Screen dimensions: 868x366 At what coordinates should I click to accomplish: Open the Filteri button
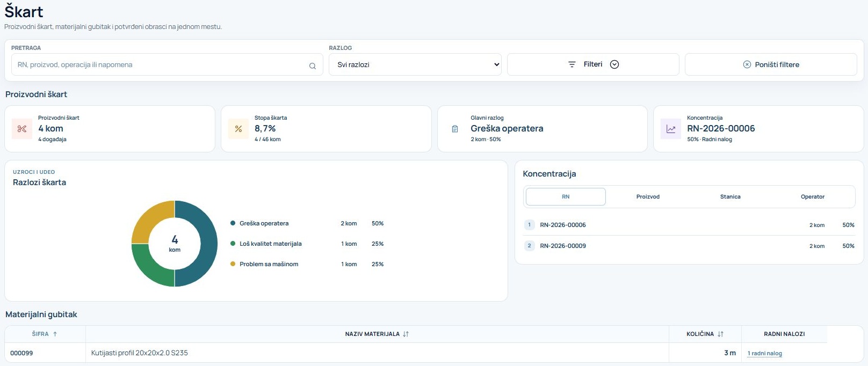coord(593,64)
